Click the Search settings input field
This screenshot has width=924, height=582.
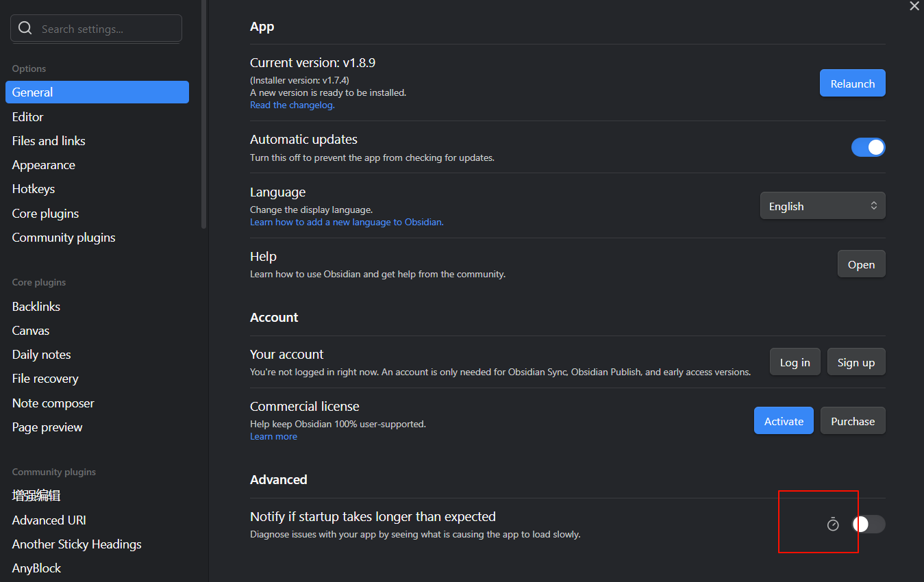(x=96, y=29)
